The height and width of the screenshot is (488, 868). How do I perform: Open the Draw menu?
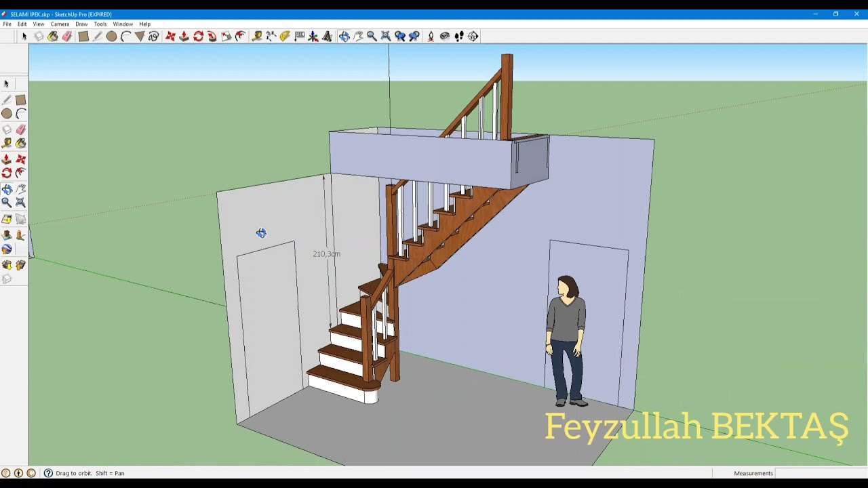point(81,24)
